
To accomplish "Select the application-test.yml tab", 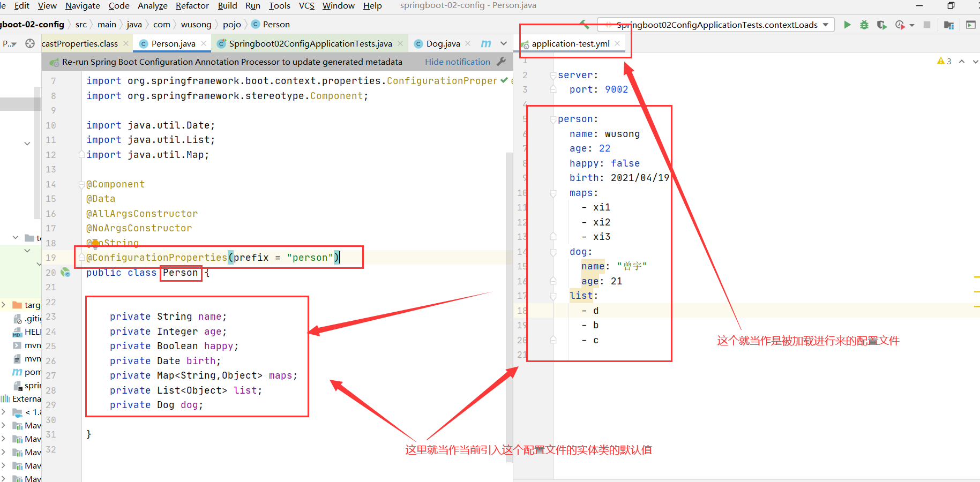I will tap(570, 43).
